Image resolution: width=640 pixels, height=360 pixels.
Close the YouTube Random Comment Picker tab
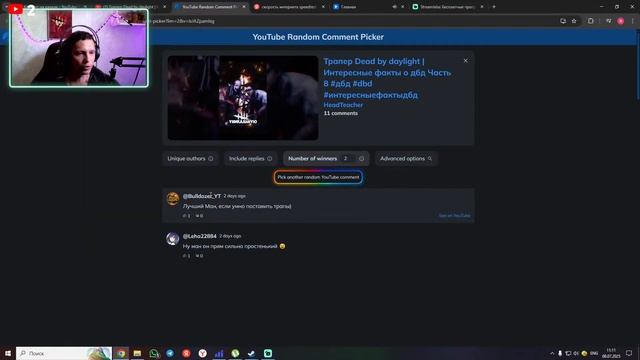[244, 7]
